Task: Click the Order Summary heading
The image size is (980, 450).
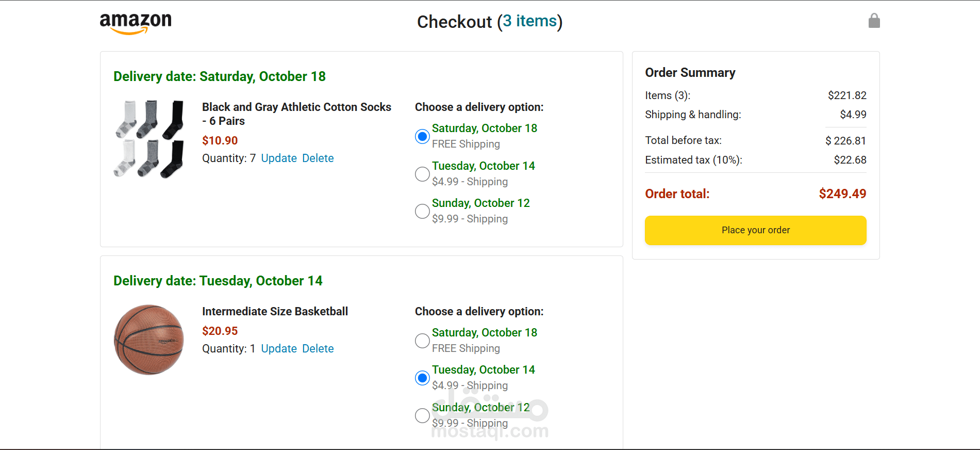Action: tap(690, 73)
